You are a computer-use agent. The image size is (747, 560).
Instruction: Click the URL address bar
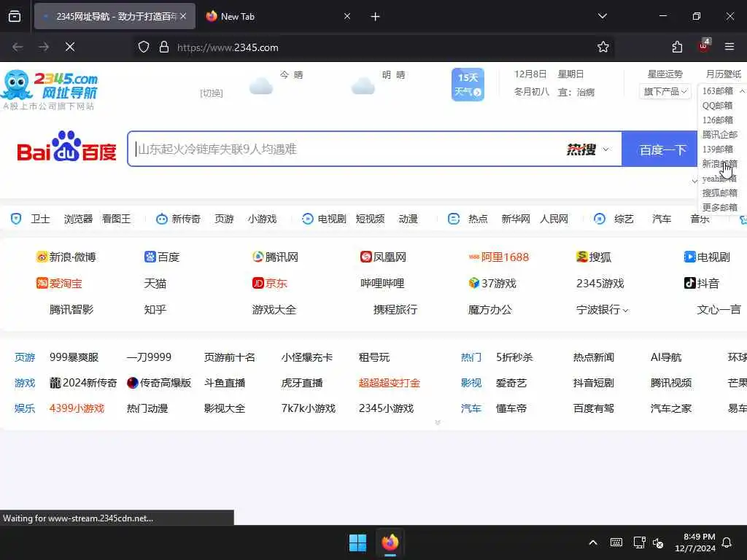(371, 47)
